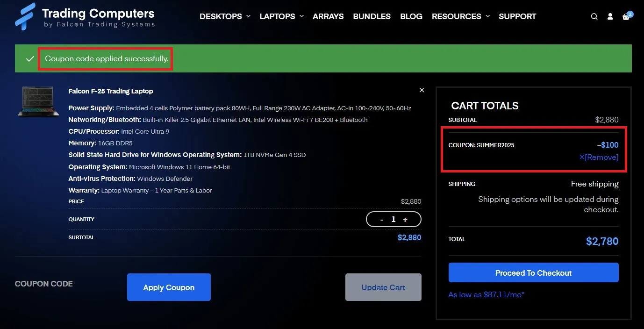This screenshot has width=644, height=329.
Task: Click the Windows 11 Home 64-bit spec
Action: [x=149, y=167]
